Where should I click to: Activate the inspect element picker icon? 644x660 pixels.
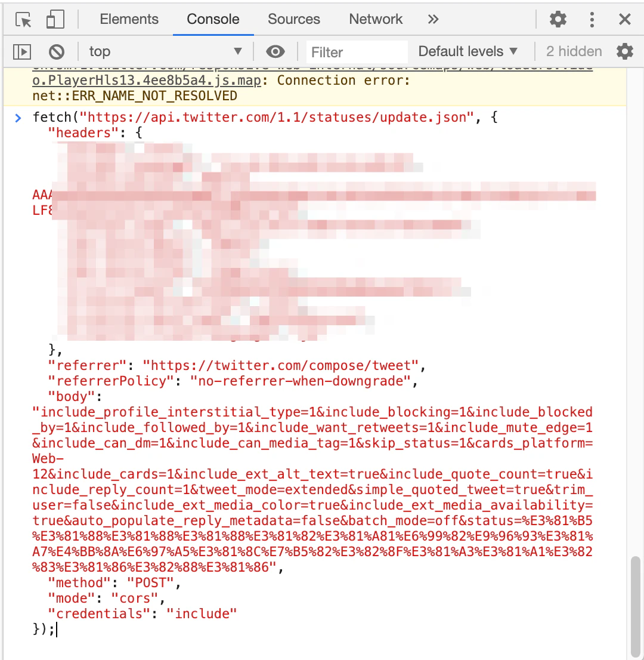(23, 19)
